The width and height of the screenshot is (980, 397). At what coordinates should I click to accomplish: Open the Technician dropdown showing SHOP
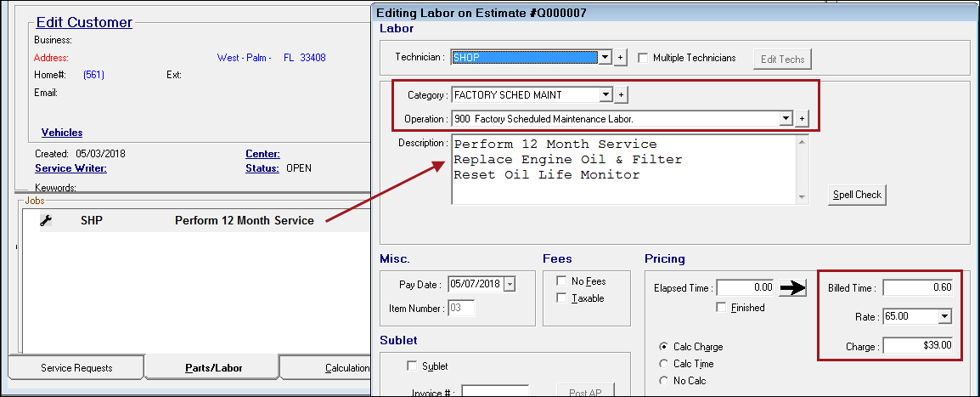point(605,58)
